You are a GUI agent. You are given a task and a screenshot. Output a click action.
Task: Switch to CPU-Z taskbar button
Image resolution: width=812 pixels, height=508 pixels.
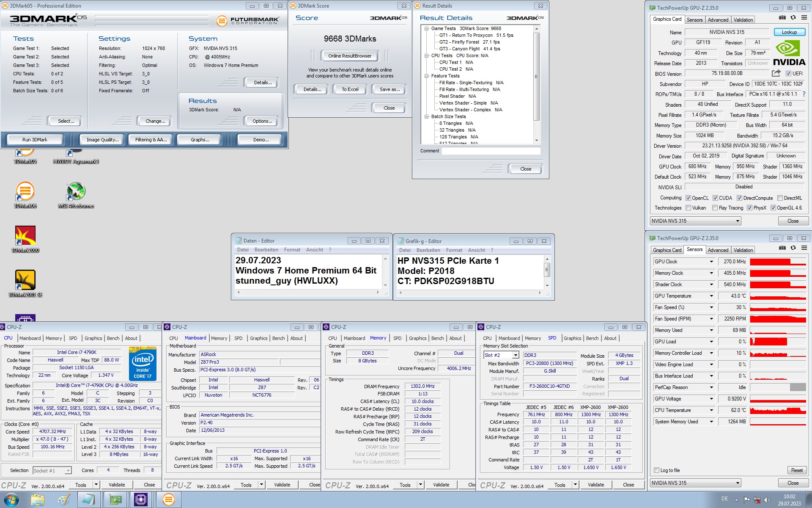point(141,500)
